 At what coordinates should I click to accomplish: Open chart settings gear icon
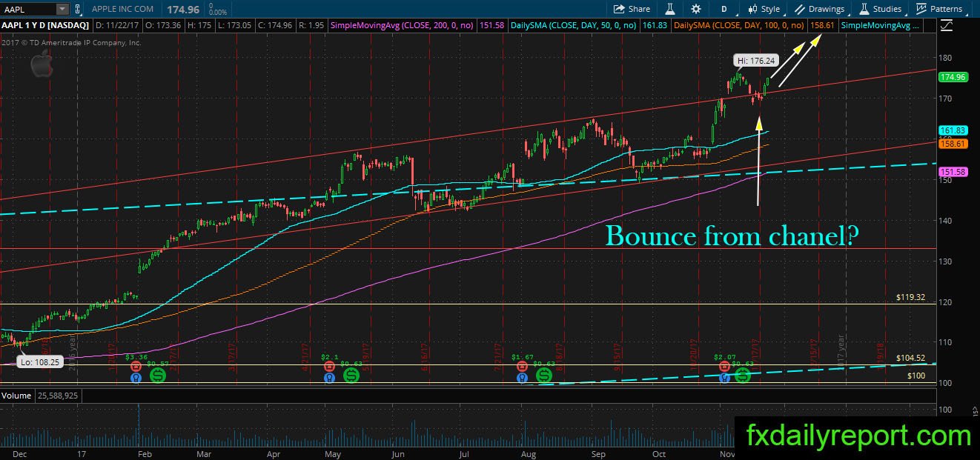point(695,9)
